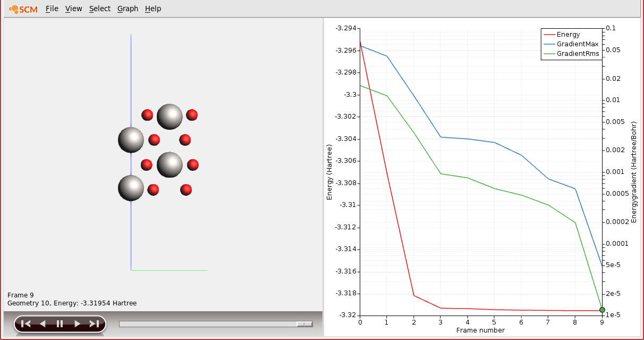The image size is (644, 340).
Task: Jump to the last optimization frame
Action: tap(94, 323)
